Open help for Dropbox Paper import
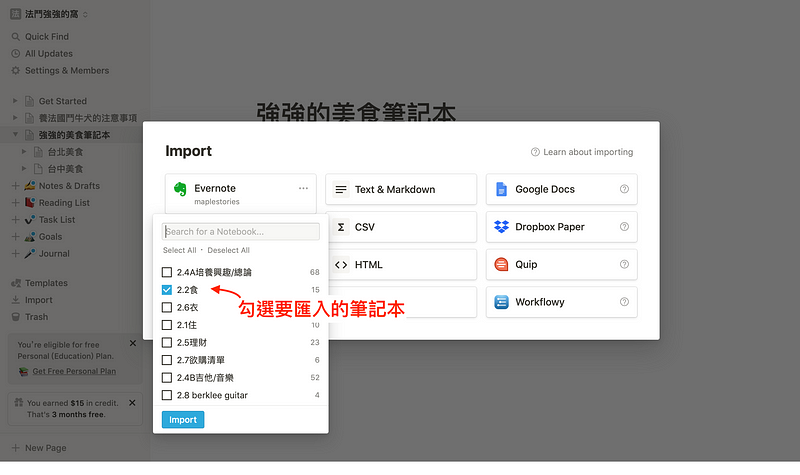This screenshot has height=475, width=800. [x=624, y=227]
